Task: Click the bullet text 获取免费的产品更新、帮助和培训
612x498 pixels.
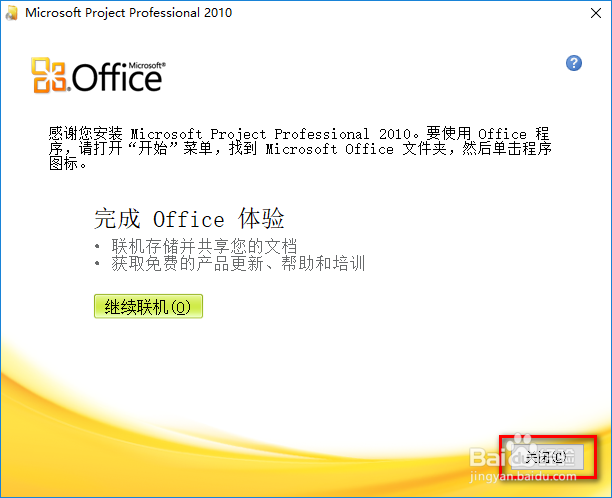Action: click(238, 263)
